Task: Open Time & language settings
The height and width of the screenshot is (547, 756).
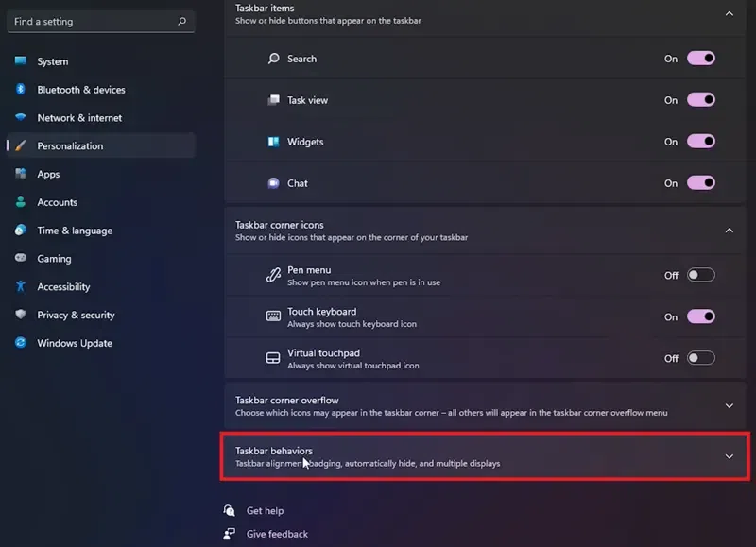Action: pos(101,231)
